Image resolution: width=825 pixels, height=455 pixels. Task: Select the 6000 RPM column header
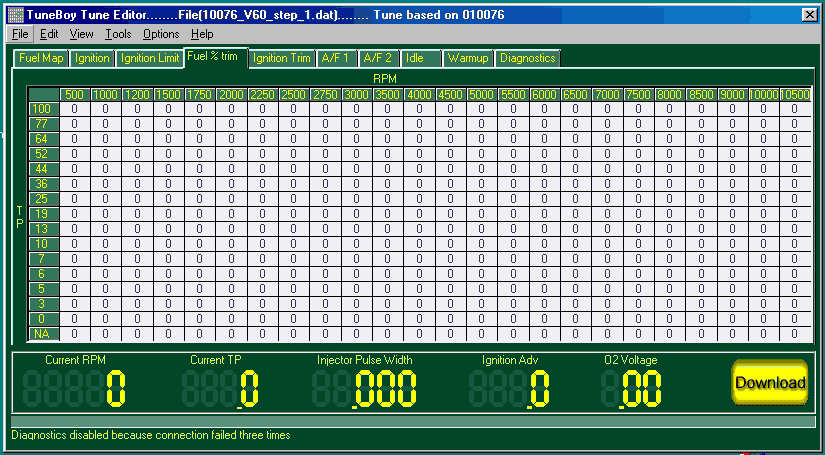[545, 95]
